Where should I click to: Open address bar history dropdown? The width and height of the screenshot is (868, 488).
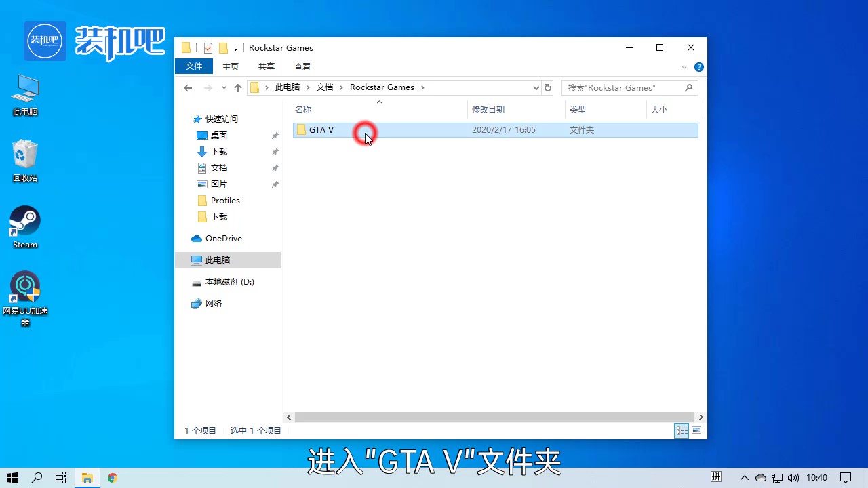[536, 88]
